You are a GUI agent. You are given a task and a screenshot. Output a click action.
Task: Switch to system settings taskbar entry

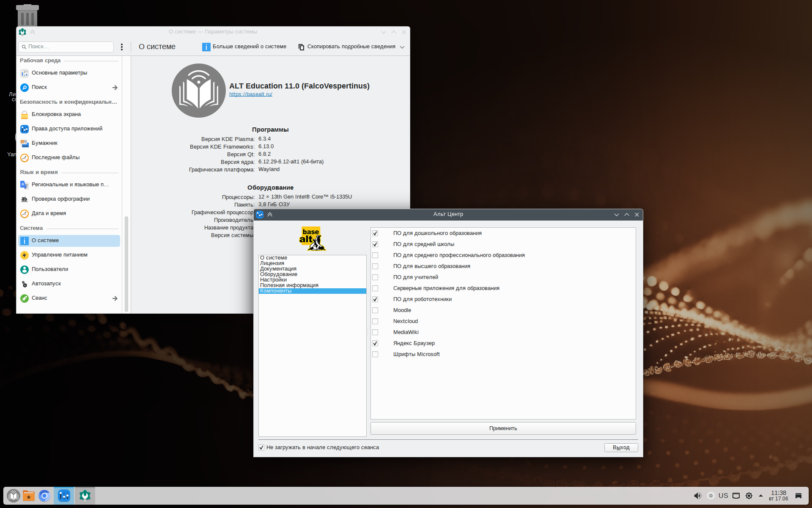85,496
